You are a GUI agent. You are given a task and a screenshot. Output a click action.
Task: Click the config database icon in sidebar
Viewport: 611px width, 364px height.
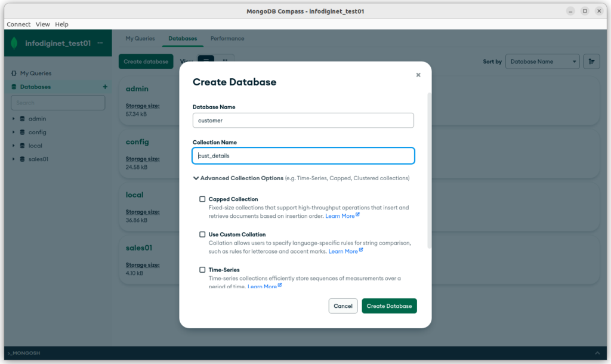(22, 132)
